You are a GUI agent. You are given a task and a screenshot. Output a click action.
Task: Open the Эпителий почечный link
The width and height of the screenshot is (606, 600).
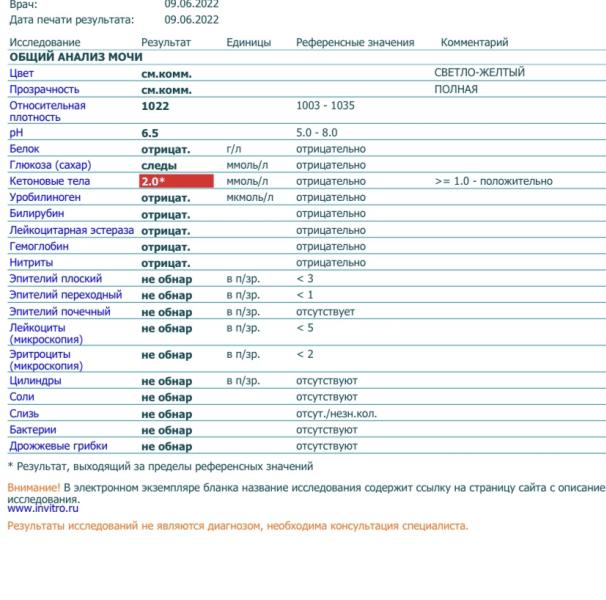coord(60,311)
